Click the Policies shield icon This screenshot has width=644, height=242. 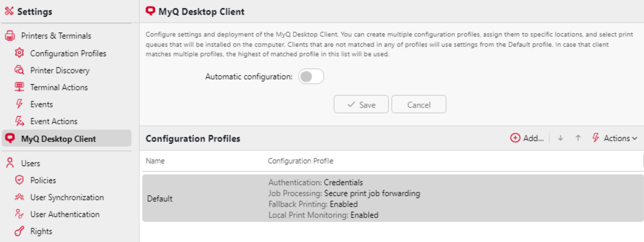coord(20,180)
